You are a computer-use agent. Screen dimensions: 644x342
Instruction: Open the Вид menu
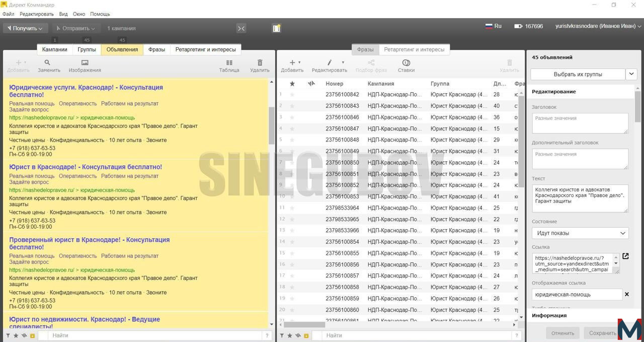click(x=63, y=14)
